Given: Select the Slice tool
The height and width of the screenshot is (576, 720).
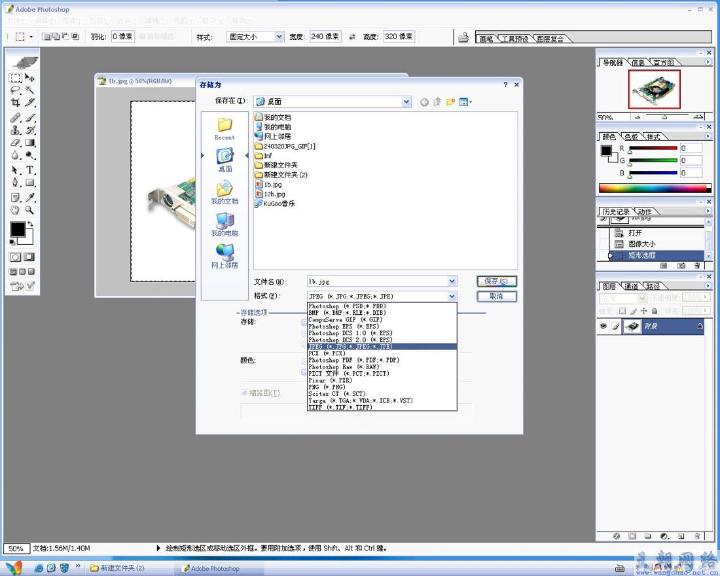Looking at the screenshot, I should (x=30, y=103).
